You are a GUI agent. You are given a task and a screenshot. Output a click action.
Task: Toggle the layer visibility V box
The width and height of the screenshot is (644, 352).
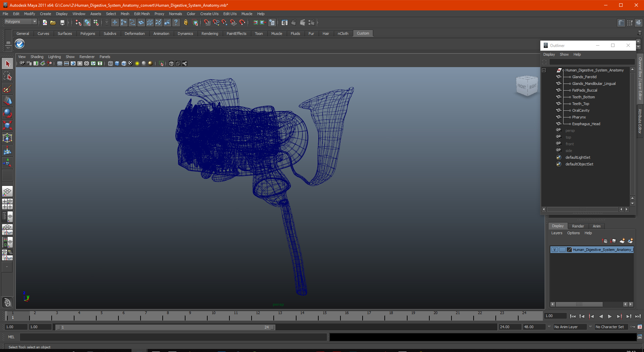(x=555, y=250)
